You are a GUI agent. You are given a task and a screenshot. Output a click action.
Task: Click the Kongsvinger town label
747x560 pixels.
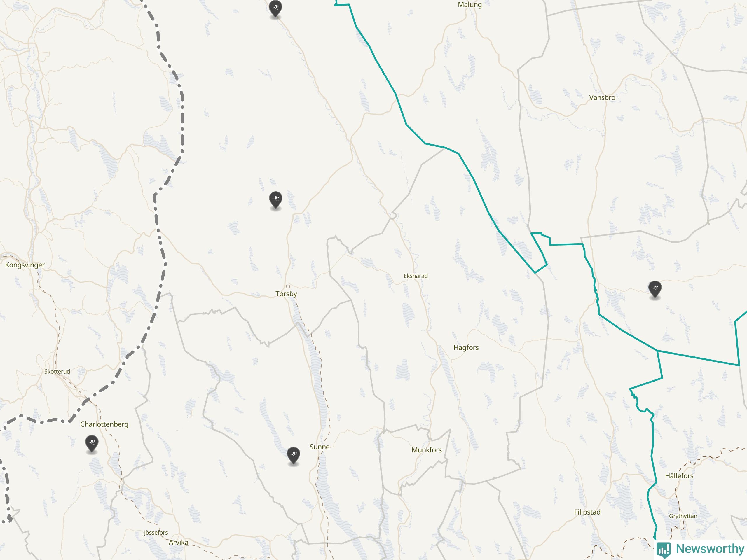pos(25,265)
